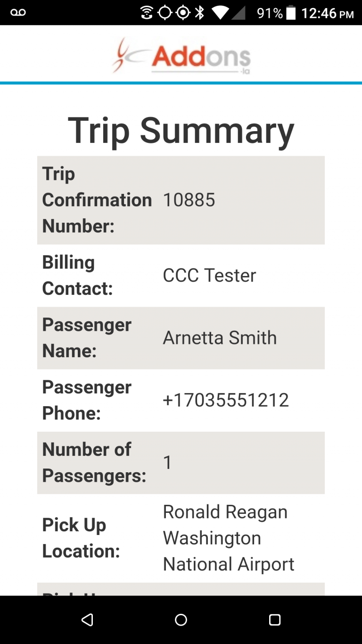Select the trip confirmation number 10885
The height and width of the screenshot is (644, 362).
pos(189,200)
